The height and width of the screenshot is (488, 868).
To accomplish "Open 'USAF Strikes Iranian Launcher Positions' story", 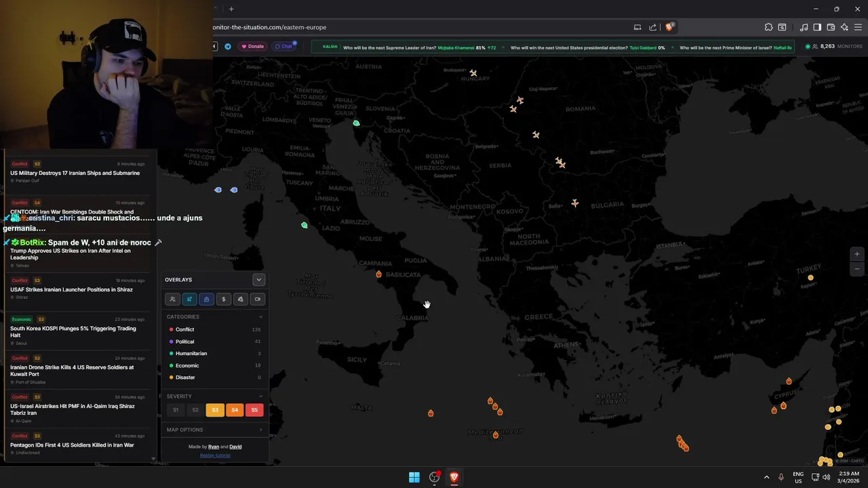I will point(77,289).
